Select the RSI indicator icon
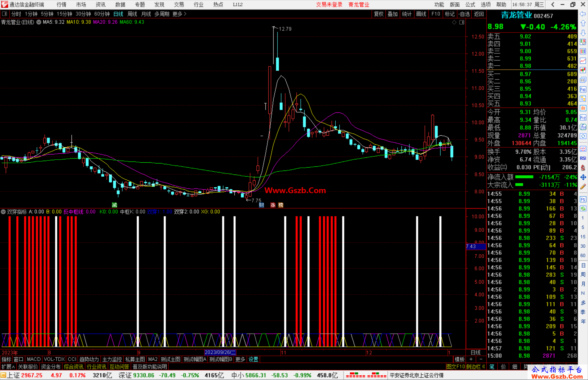588x380 pixels. [x=583, y=158]
